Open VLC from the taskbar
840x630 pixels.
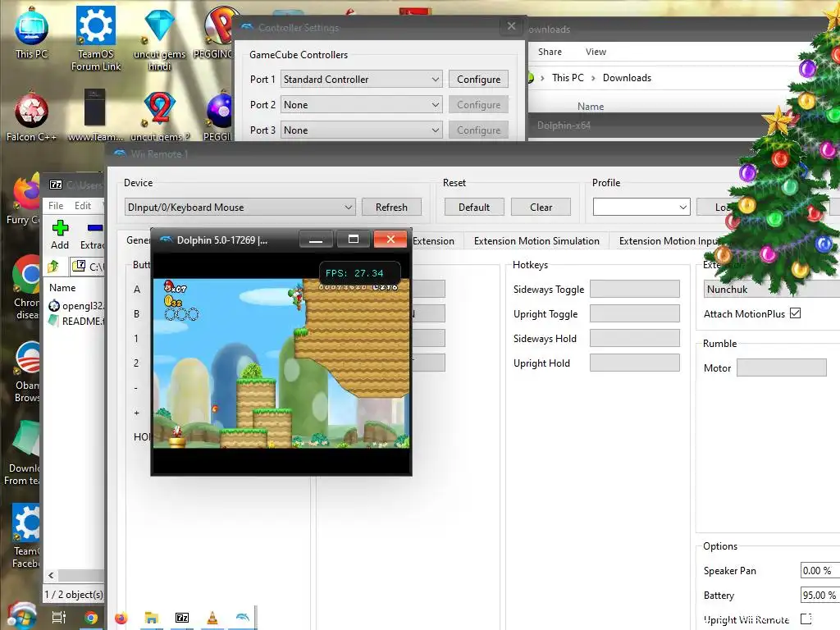212,618
